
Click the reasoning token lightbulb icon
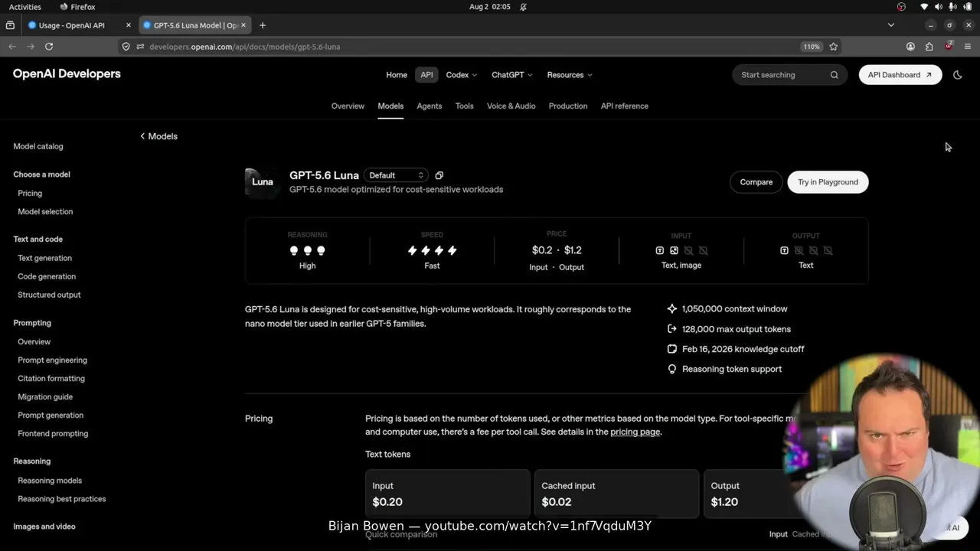click(x=672, y=369)
